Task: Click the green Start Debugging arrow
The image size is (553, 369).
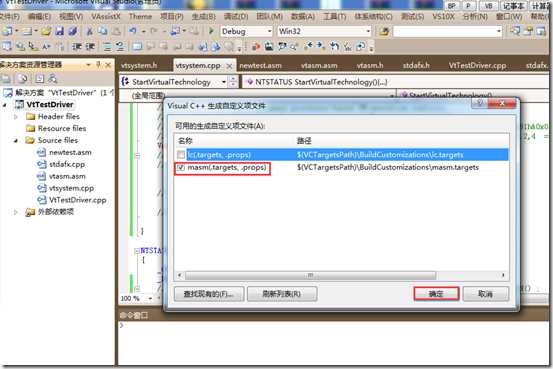Action: click(211, 31)
